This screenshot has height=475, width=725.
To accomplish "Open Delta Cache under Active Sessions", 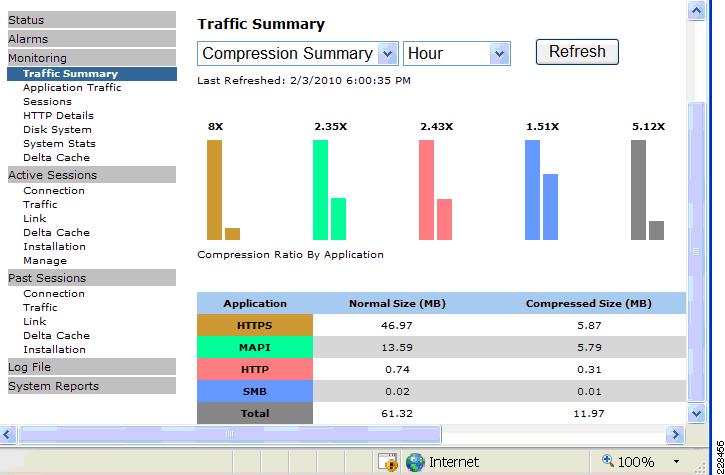I will (56, 233).
